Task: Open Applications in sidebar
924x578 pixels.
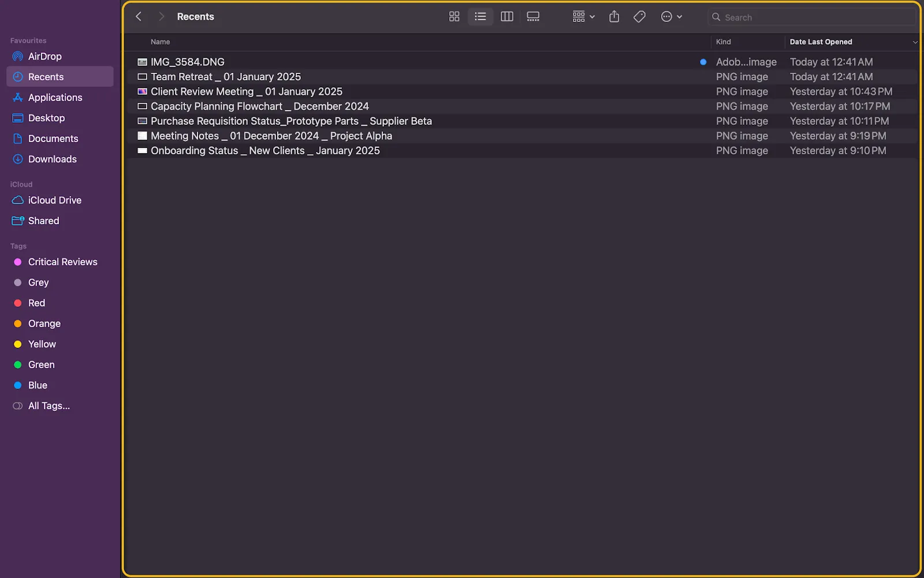Action: (60, 98)
